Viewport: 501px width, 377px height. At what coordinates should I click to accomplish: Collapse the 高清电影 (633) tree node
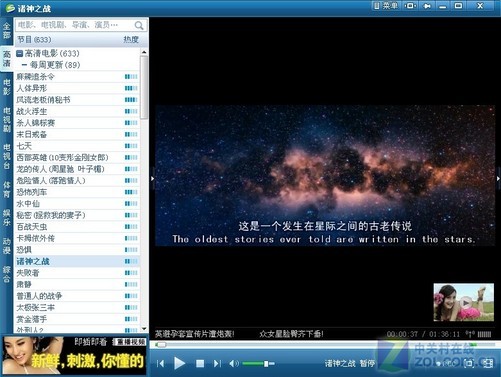20,53
